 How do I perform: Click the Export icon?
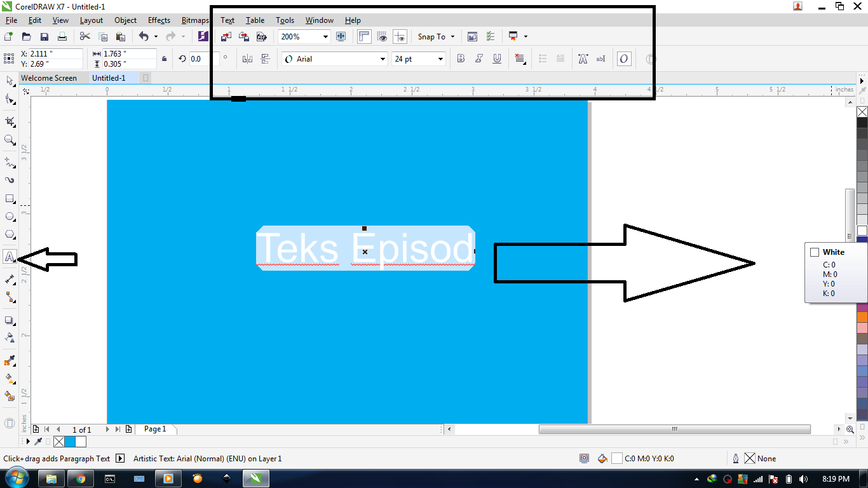coord(243,37)
